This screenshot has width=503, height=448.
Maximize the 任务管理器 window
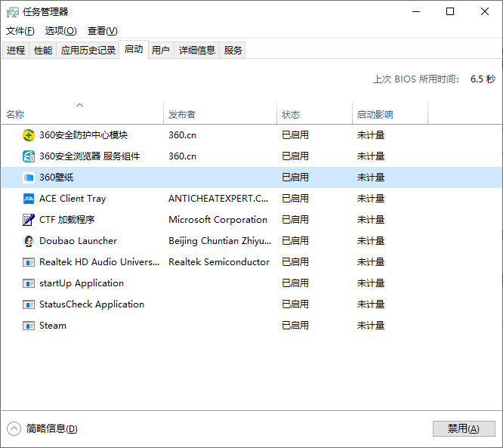coord(450,12)
